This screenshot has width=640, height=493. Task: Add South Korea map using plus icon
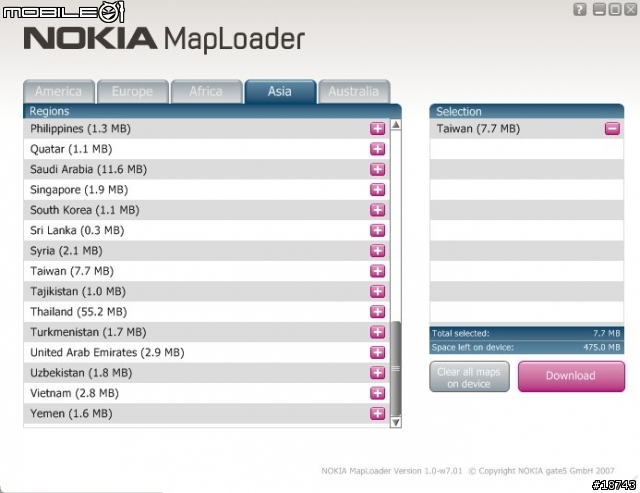pyautogui.click(x=378, y=210)
